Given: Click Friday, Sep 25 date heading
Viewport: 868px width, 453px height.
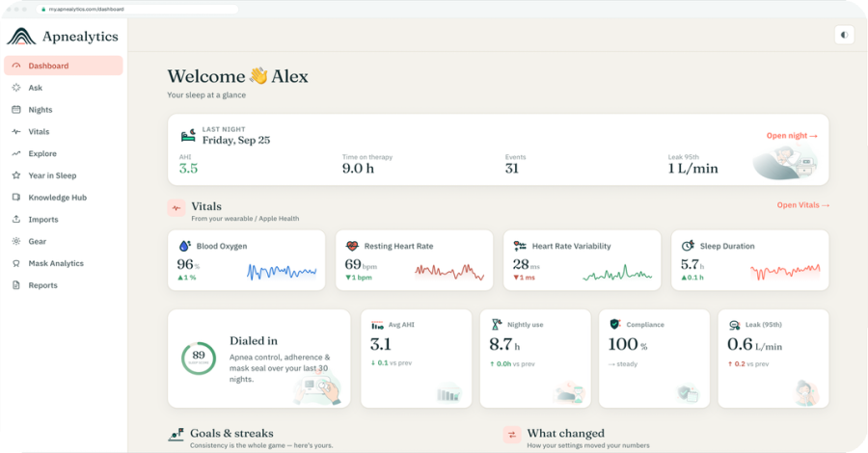Looking at the screenshot, I should tap(236, 141).
